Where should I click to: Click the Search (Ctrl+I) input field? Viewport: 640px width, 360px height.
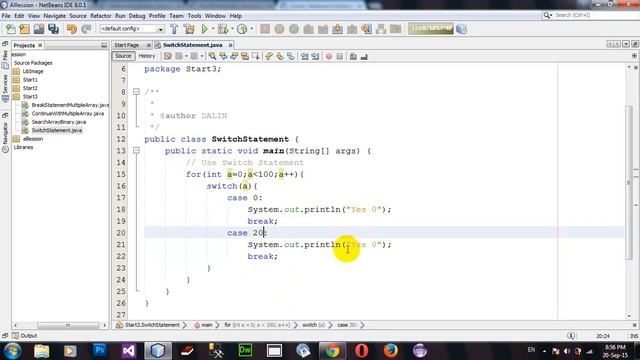(596, 15)
